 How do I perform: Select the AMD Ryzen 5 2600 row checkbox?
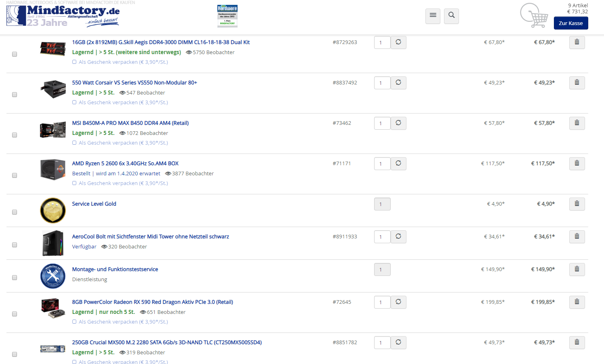pos(15,175)
